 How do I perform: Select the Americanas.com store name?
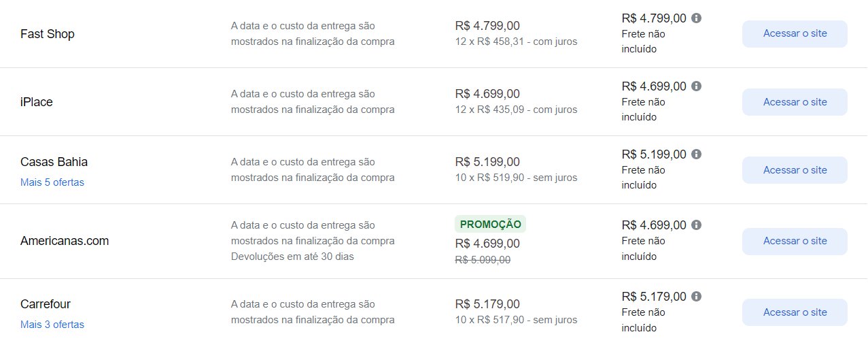pyautogui.click(x=65, y=241)
